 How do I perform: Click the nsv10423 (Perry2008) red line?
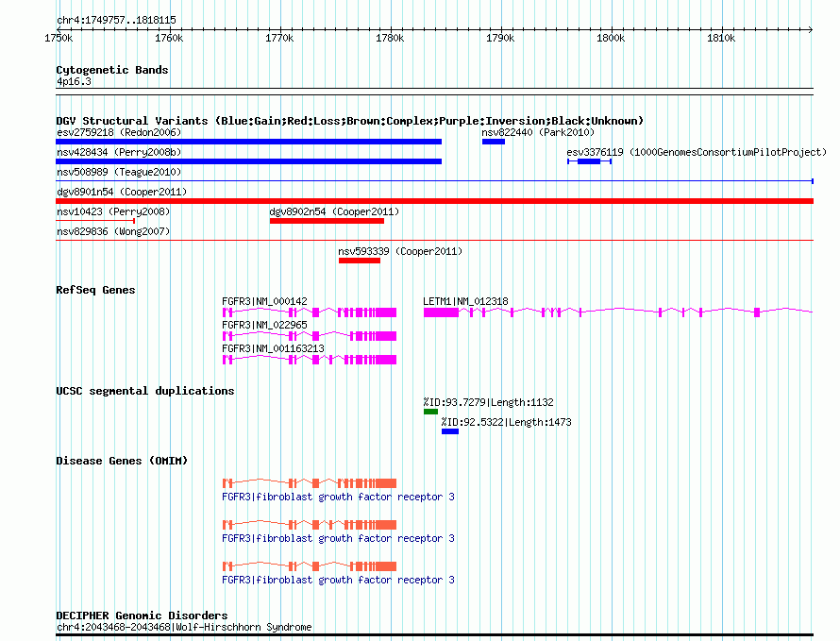[x=95, y=221]
